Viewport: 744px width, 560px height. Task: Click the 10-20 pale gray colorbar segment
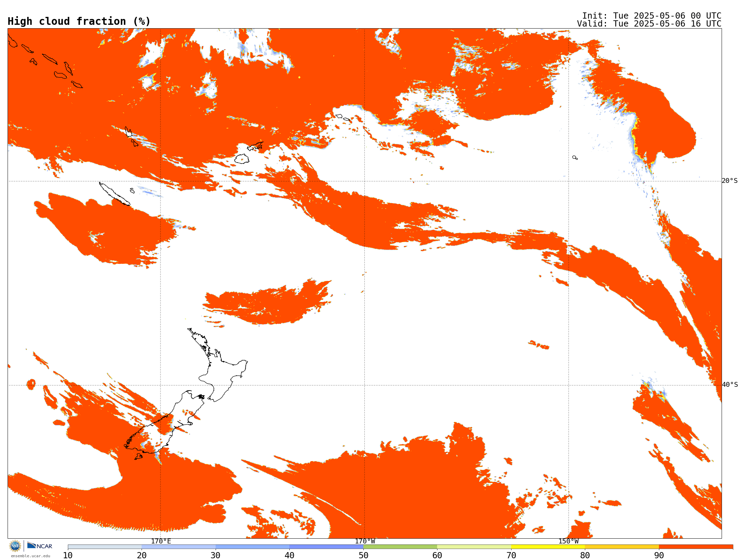pyautogui.click(x=105, y=547)
